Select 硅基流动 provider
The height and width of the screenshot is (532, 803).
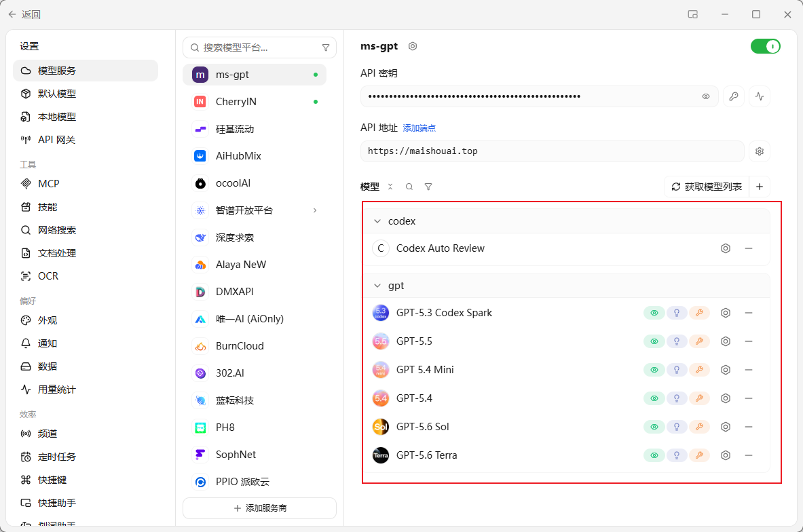[x=255, y=129]
